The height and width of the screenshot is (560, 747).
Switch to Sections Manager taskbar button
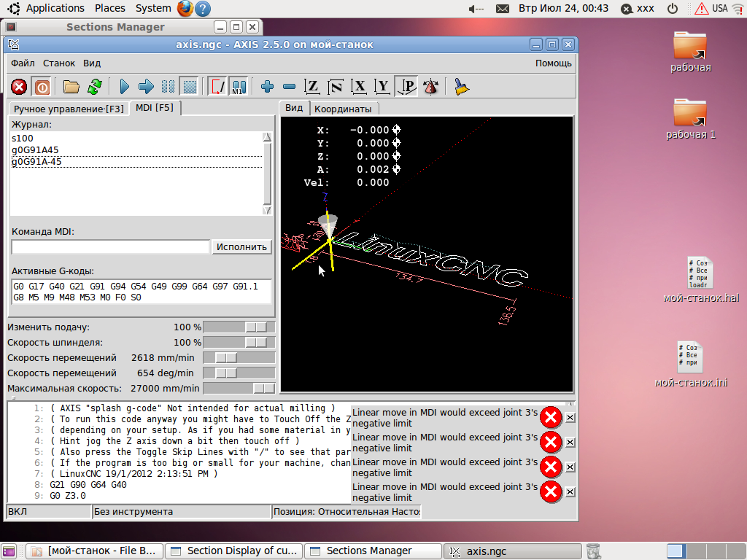(373, 551)
